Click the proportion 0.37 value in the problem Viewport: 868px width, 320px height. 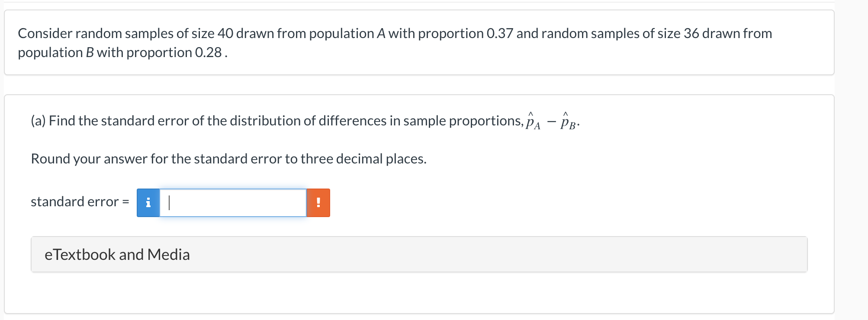click(499, 33)
